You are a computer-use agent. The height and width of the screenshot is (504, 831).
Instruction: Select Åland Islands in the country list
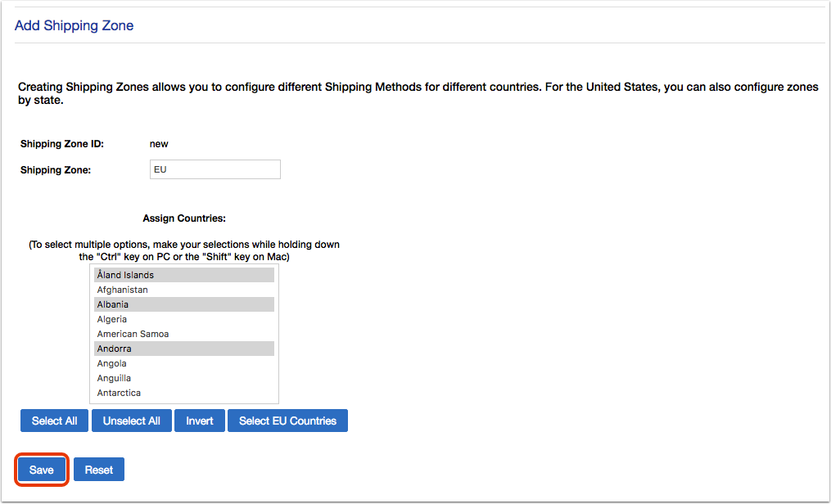(184, 275)
